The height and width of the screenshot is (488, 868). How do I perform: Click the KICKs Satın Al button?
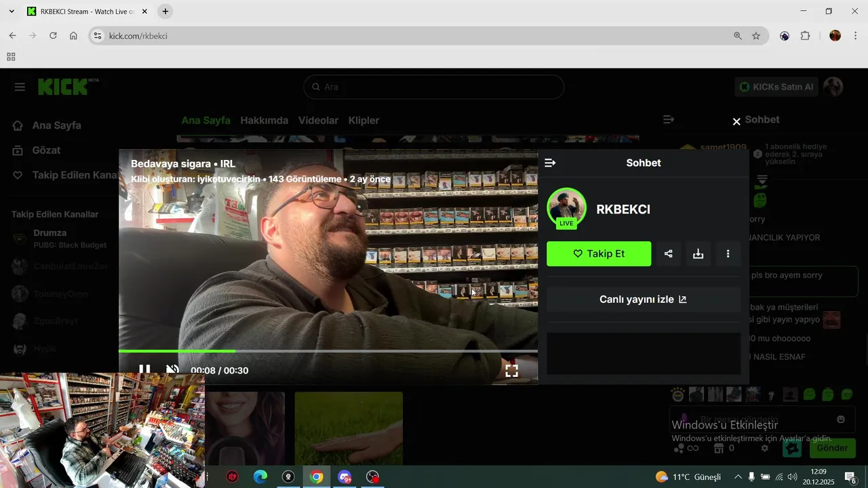click(776, 87)
